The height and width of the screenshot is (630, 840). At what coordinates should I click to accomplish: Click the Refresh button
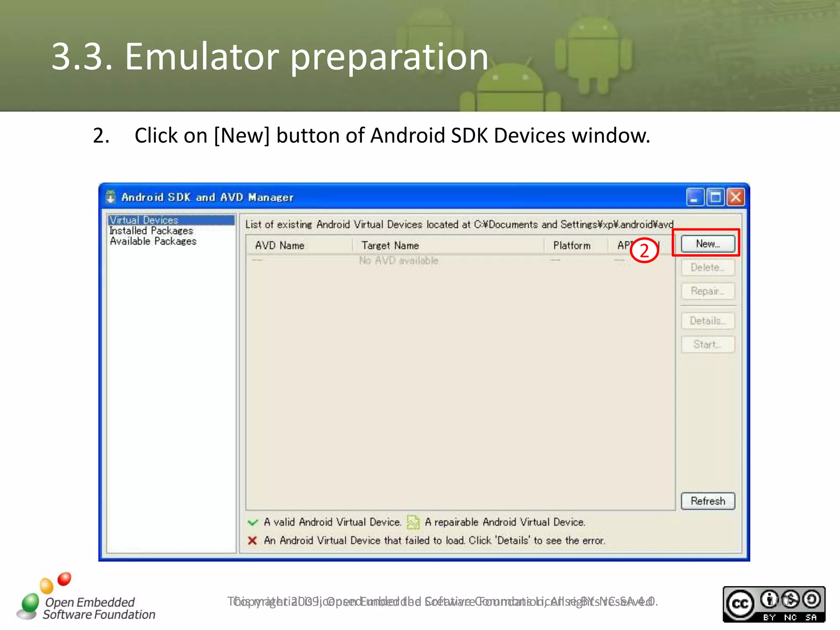point(708,501)
